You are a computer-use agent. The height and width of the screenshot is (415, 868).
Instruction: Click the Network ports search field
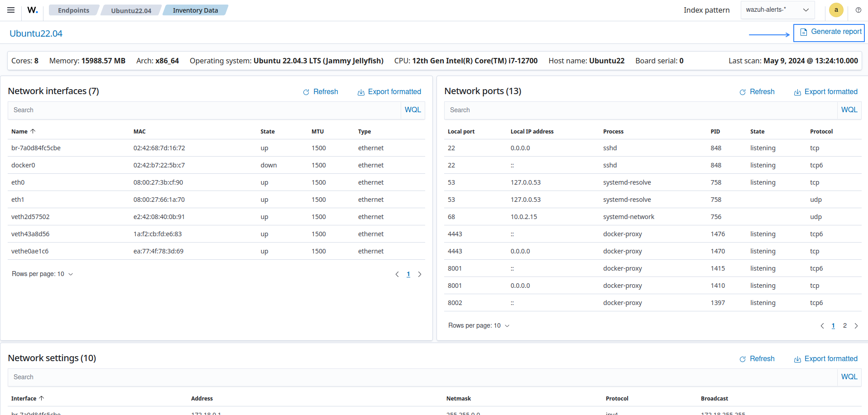point(641,110)
